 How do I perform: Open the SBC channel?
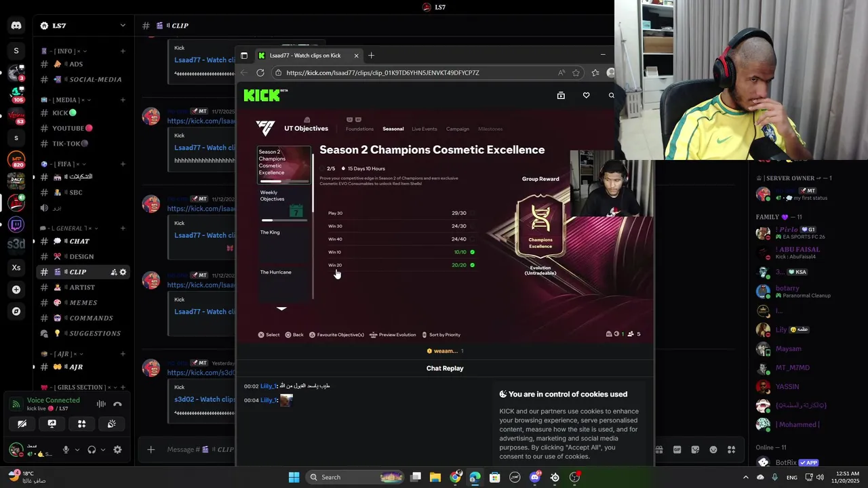point(83,192)
